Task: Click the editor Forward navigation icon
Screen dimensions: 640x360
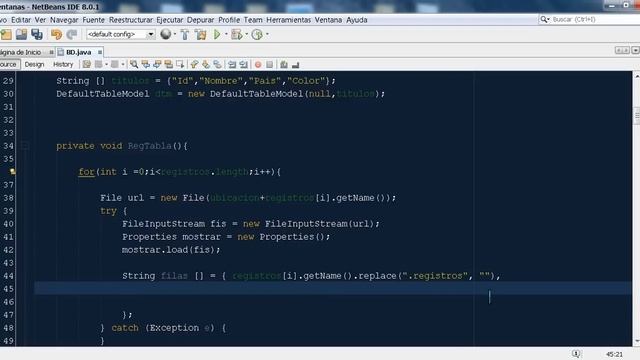Action: click(115, 64)
